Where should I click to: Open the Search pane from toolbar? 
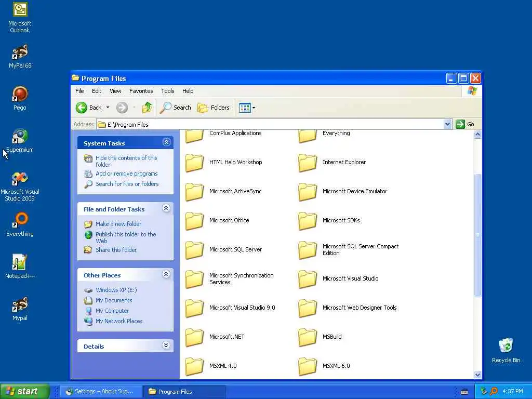pos(176,108)
